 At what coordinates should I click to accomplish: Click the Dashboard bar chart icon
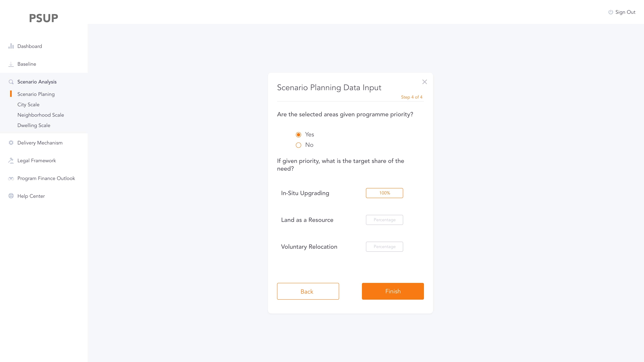click(11, 46)
